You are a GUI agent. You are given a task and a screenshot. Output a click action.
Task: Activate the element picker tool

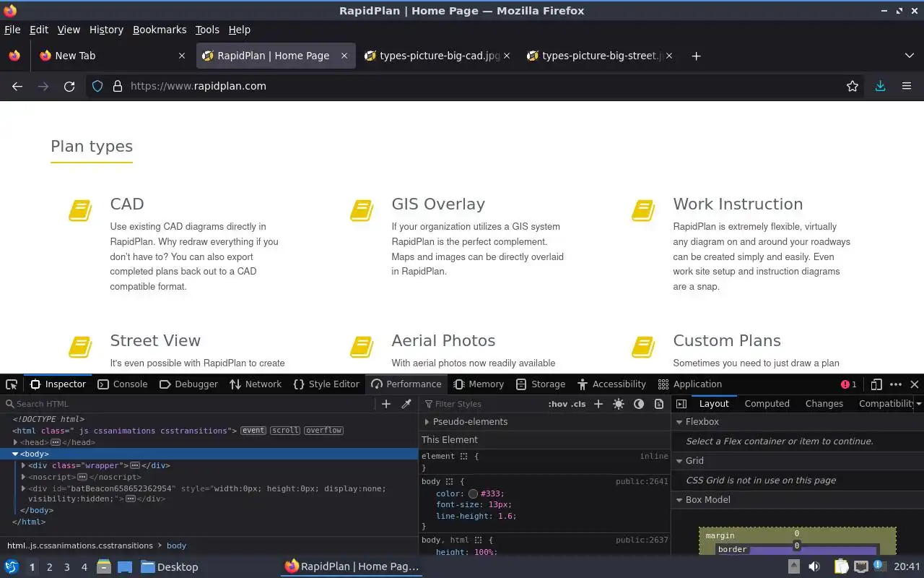point(12,384)
